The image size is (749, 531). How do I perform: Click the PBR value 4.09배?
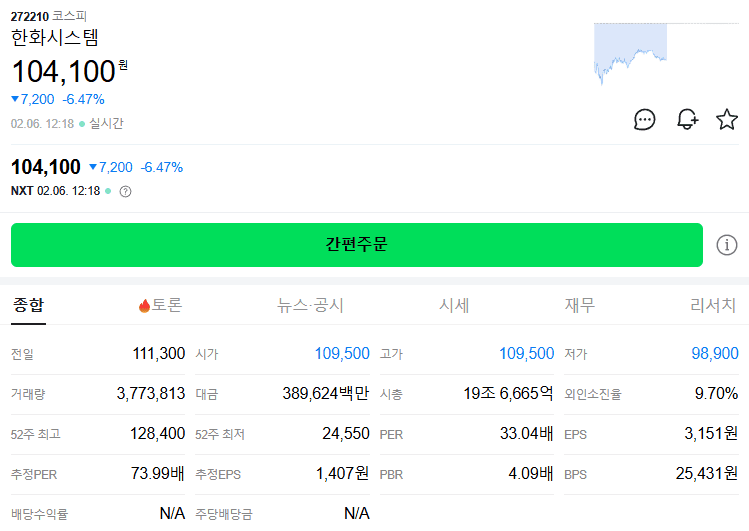[x=531, y=474]
